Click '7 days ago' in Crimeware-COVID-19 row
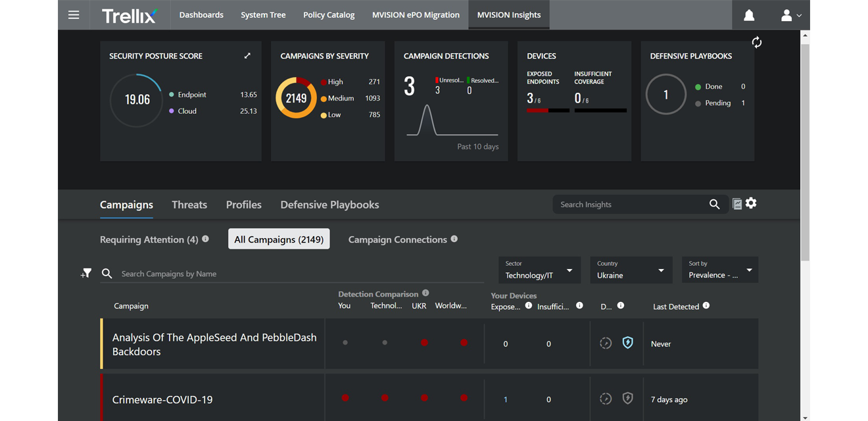868x421 pixels. point(669,399)
